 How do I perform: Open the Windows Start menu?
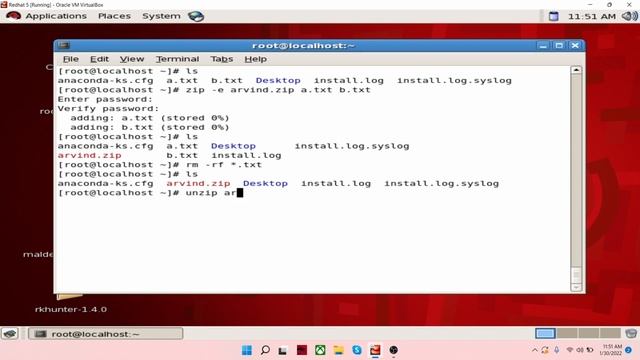(x=247, y=350)
